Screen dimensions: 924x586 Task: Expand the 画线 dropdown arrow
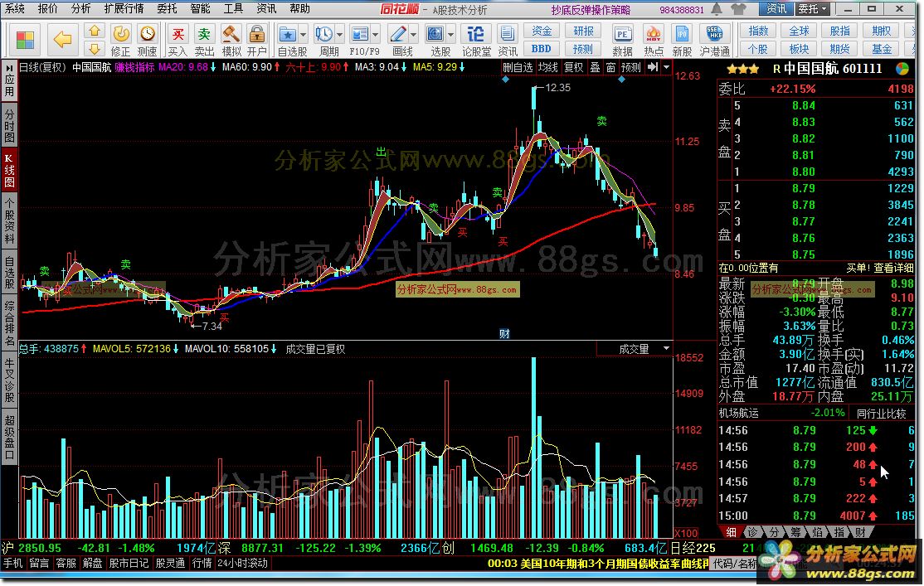coord(414,34)
